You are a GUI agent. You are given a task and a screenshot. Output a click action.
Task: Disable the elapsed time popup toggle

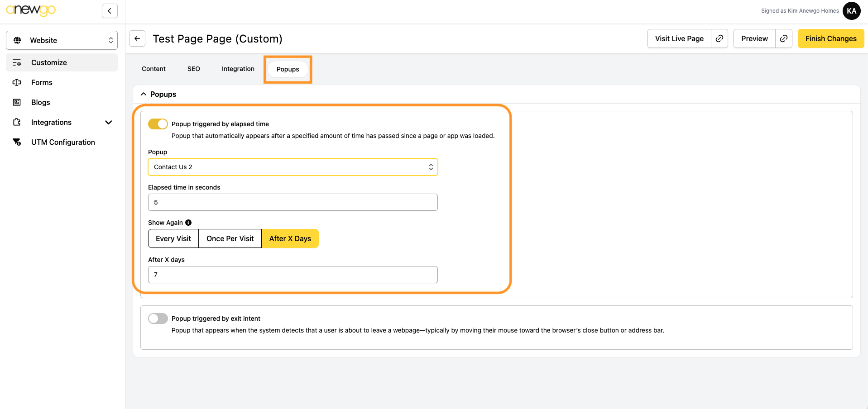pyautogui.click(x=158, y=124)
